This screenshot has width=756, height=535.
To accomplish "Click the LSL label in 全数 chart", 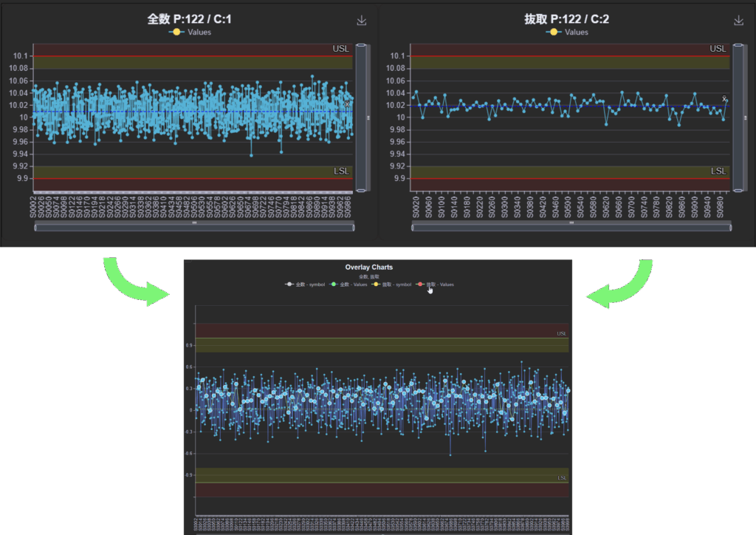I will pos(341,171).
